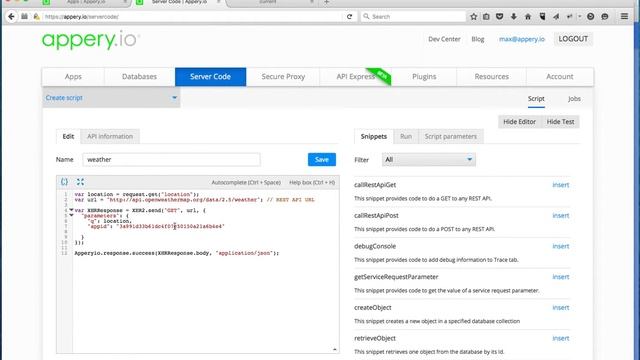Click the debugConsole snippet title

[x=375, y=246]
